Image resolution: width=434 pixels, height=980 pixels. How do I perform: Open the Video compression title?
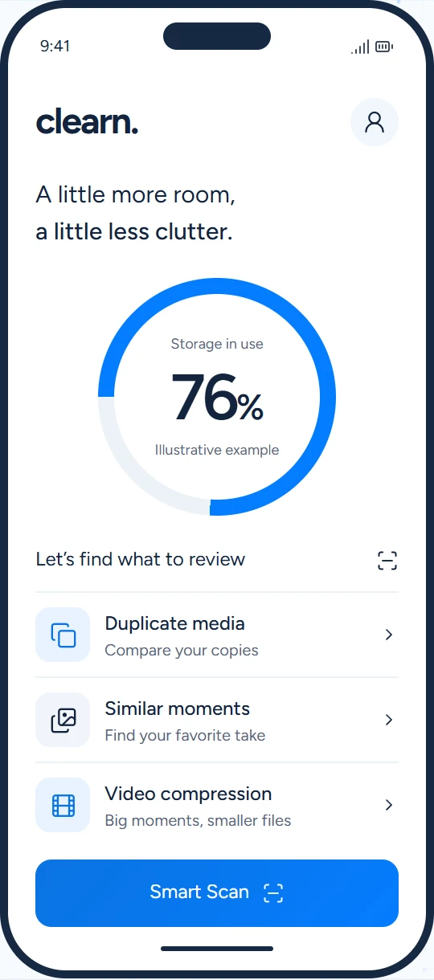(188, 794)
